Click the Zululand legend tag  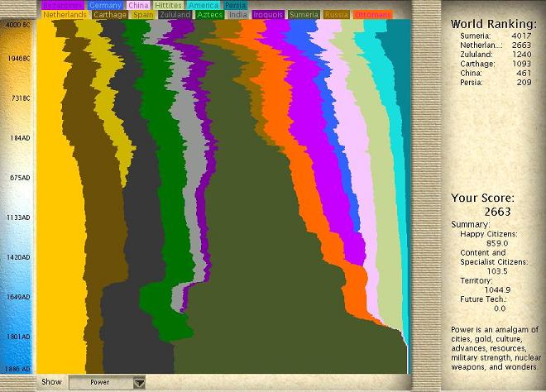174,15
